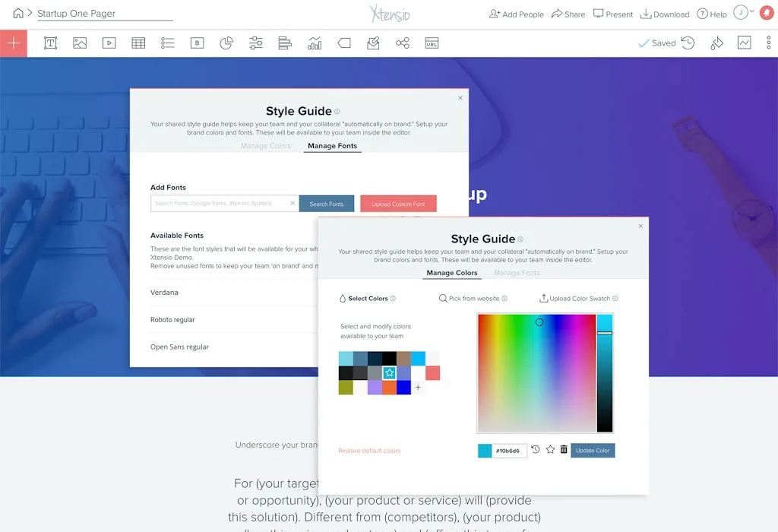Insert a URL embed element
This screenshot has width=778, height=532.
[x=431, y=43]
